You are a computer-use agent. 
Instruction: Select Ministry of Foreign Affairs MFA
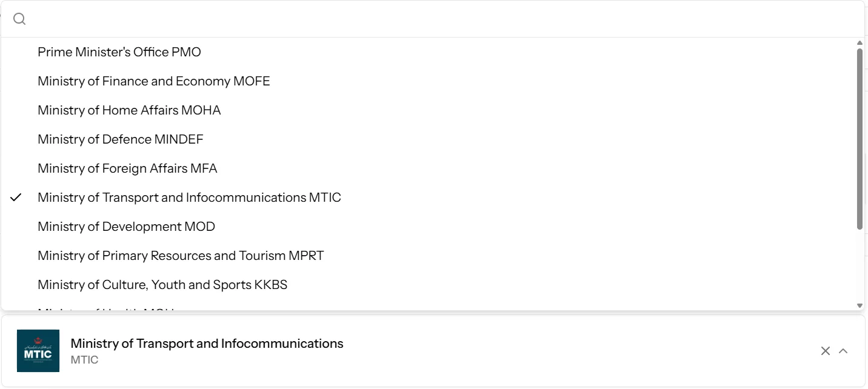click(127, 168)
